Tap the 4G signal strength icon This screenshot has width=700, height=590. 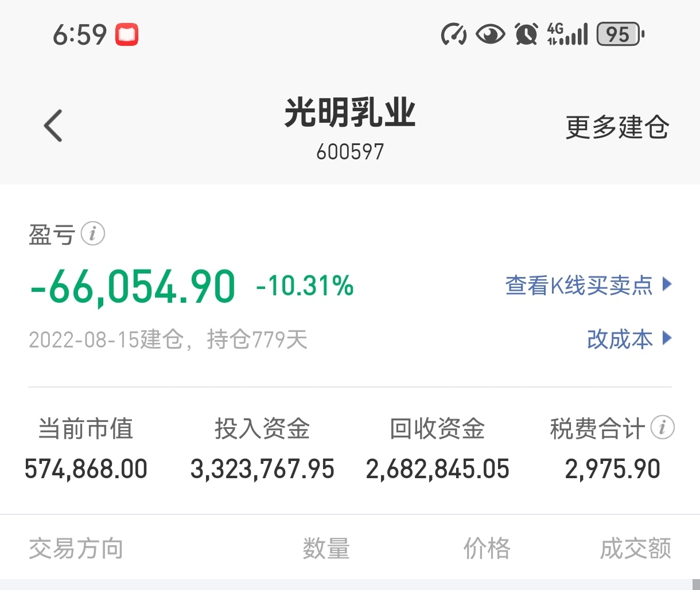(x=567, y=34)
